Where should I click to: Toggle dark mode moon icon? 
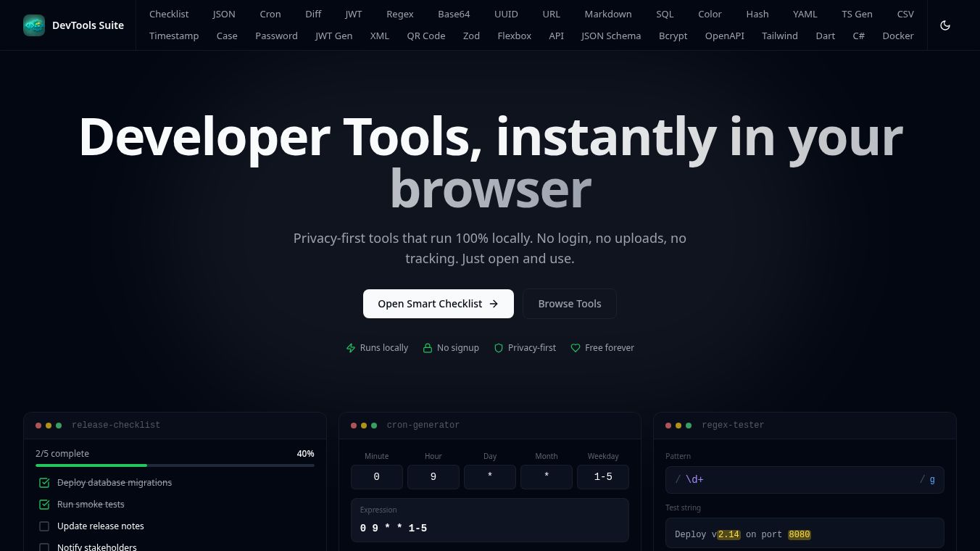tap(945, 25)
